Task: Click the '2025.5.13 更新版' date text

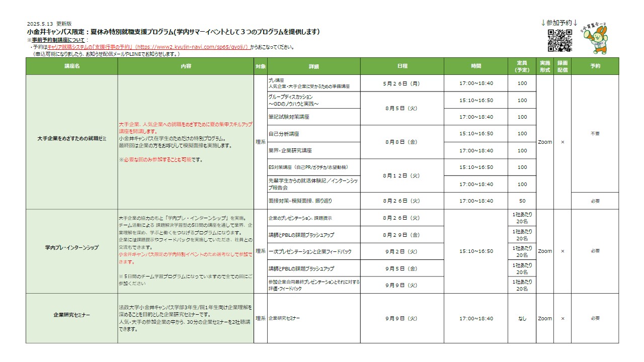Action: [49, 24]
